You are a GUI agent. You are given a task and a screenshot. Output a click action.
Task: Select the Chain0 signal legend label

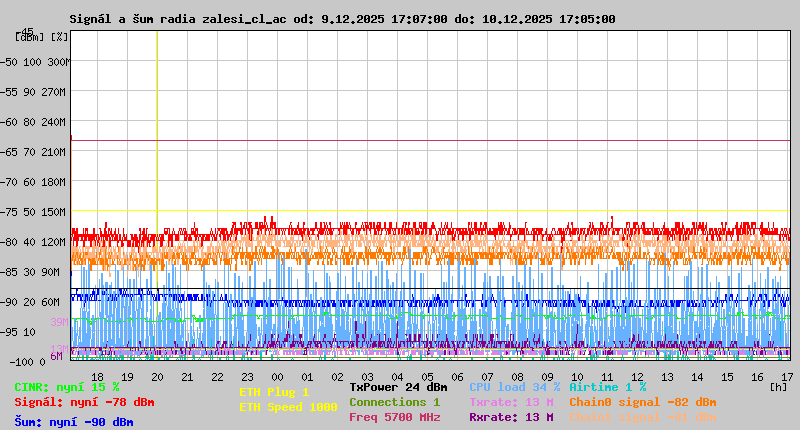point(643,402)
